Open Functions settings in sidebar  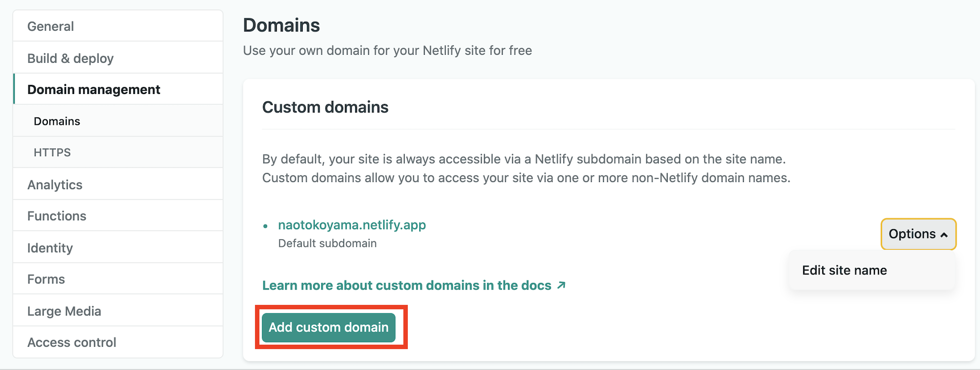coord(57,216)
